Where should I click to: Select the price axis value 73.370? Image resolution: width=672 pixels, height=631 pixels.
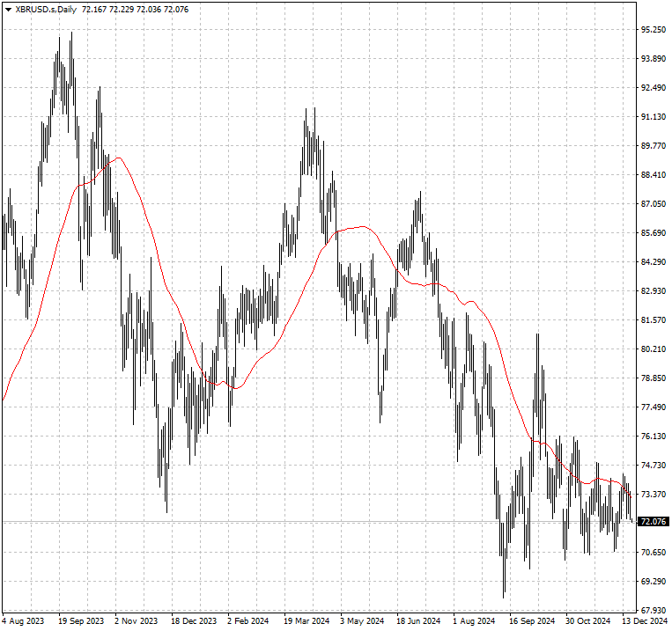(x=654, y=495)
